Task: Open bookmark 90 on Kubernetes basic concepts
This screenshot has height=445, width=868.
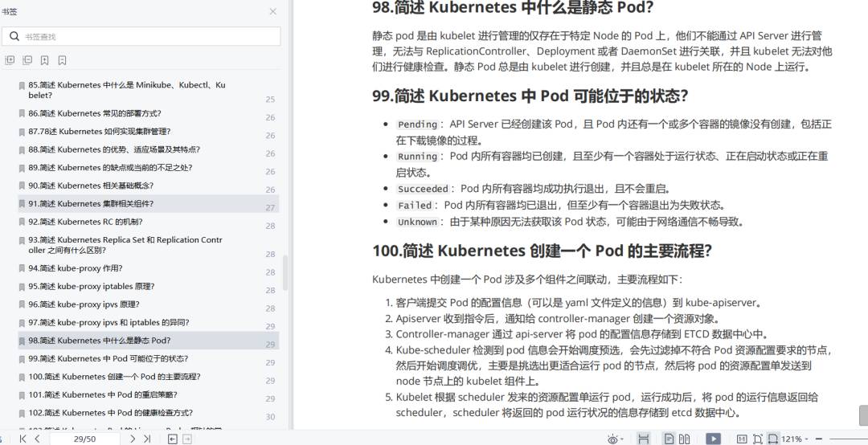Action: 149,186
